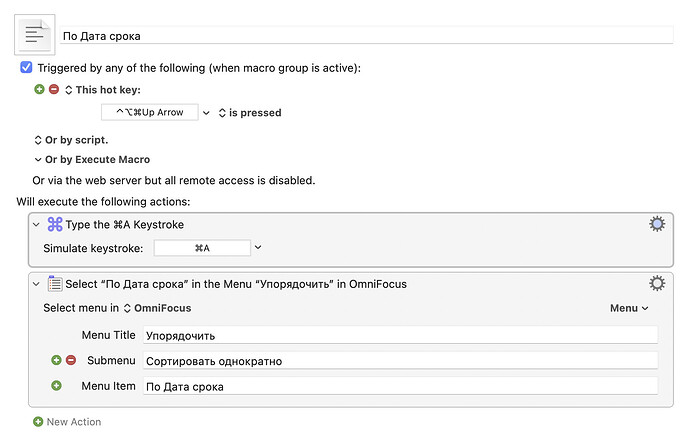Open gear menu for Select Menu action
Screen dimensions: 690x438
click(657, 283)
